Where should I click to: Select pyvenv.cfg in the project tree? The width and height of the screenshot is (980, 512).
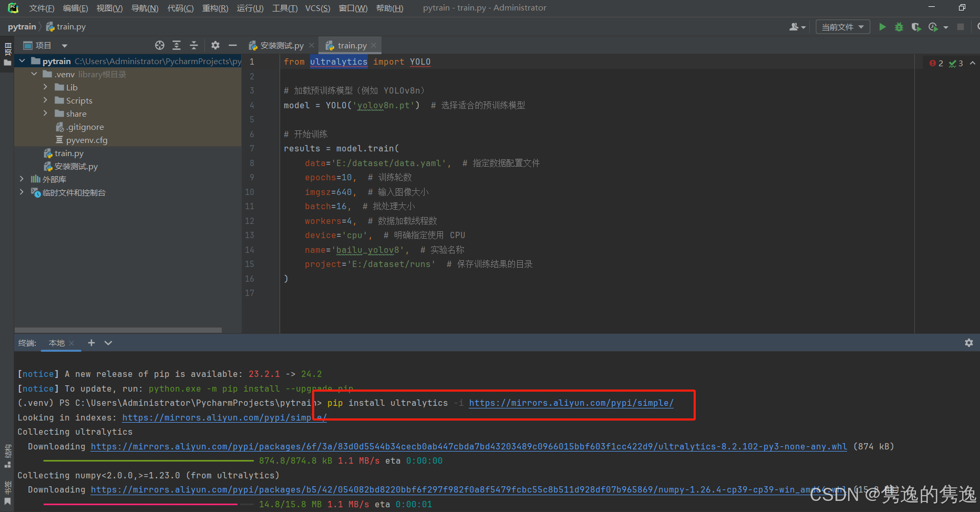click(87, 140)
